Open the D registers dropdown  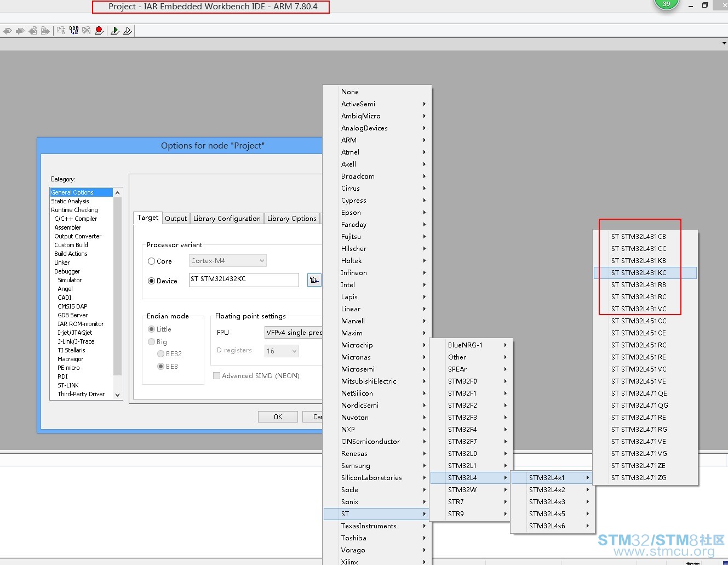[x=282, y=351]
